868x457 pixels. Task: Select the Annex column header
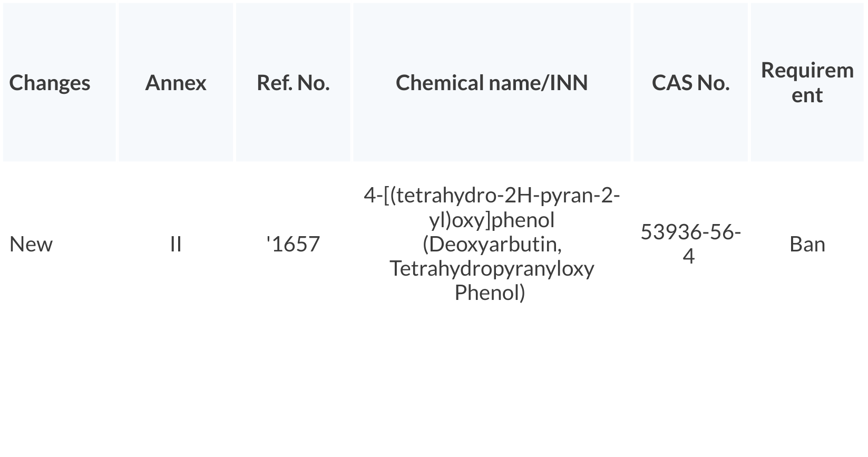pos(175,83)
